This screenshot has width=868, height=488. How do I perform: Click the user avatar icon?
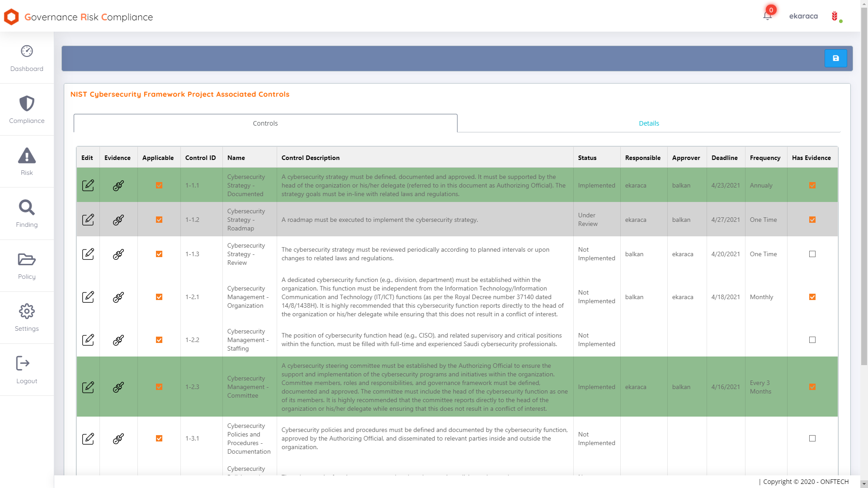[835, 16]
